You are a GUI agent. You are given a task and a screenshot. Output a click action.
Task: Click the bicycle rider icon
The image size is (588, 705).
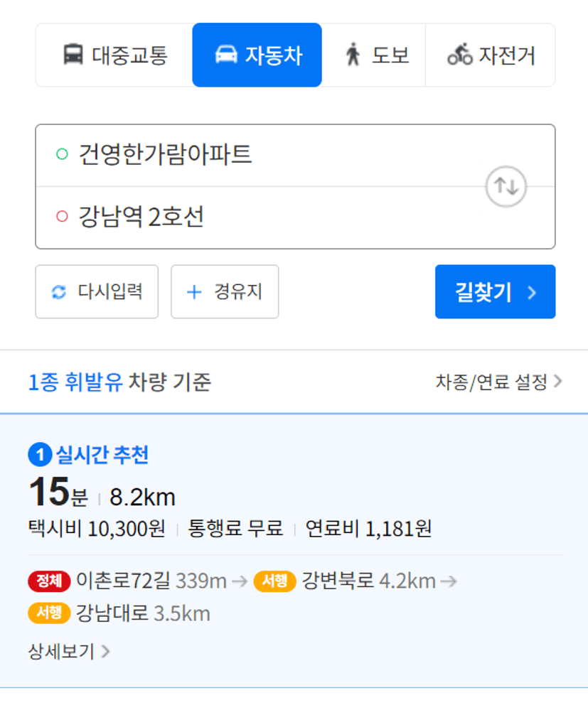pyautogui.click(x=460, y=55)
